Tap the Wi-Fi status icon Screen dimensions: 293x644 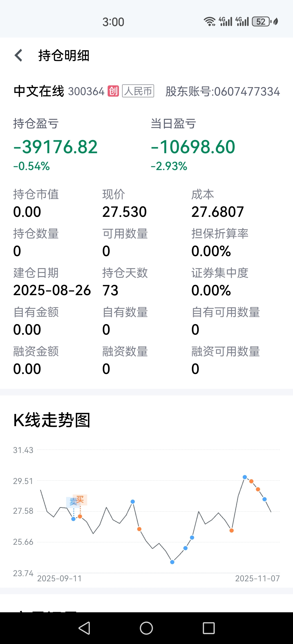coord(210,22)
